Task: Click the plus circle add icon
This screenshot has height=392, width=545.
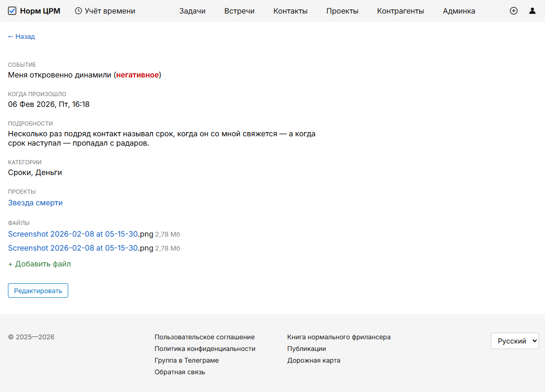Action: click(514, 11)
